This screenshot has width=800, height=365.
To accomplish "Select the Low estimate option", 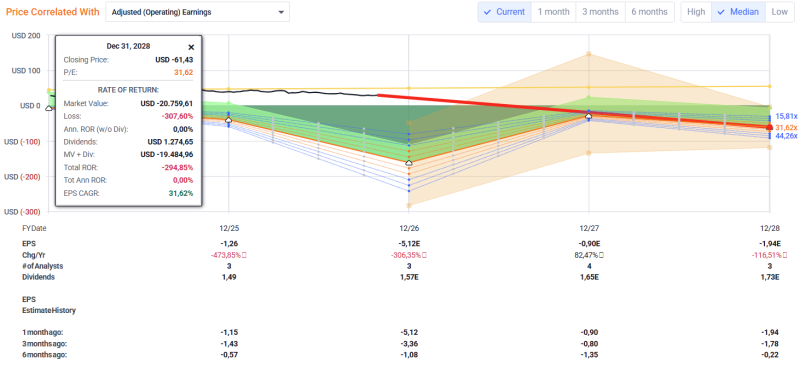I will tap(780, 12).
